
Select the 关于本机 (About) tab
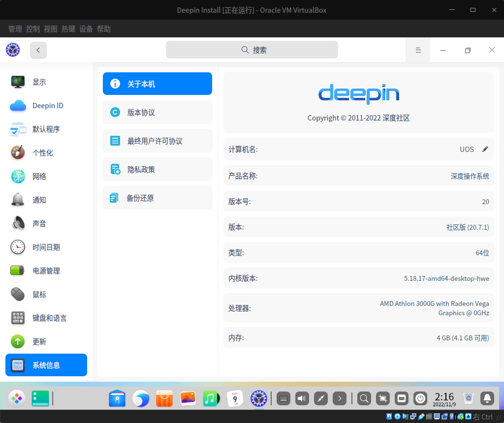(x=157, y=84)
